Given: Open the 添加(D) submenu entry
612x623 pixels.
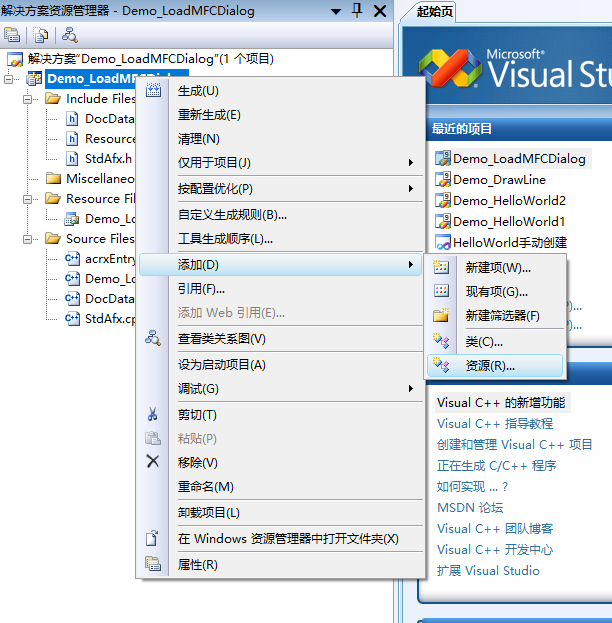Looking at the screenshot, I should pos(281,265).
